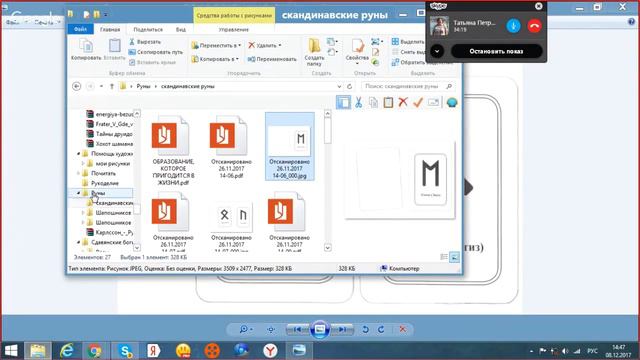End Skype call with red hang-up button
Viewport: 640px width, 360px height.
[x=534, y=26]
